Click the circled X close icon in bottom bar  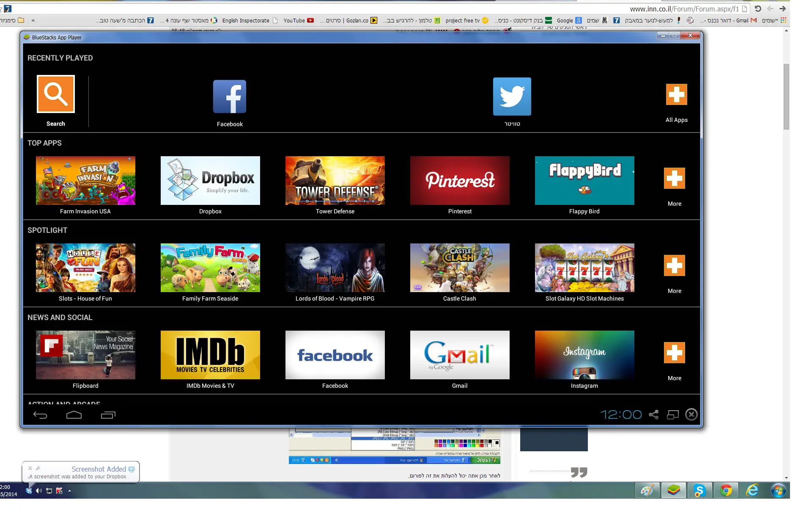tap(691, 414)
